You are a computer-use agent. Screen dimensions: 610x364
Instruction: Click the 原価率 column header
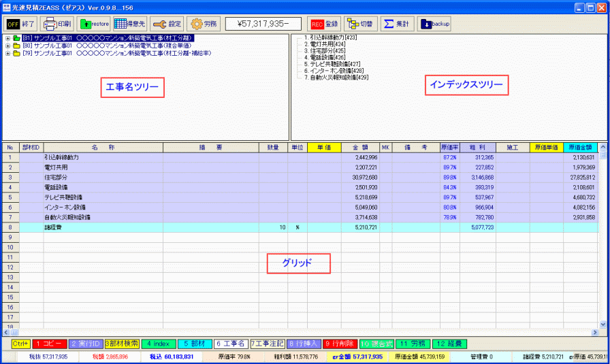point(450,148)
